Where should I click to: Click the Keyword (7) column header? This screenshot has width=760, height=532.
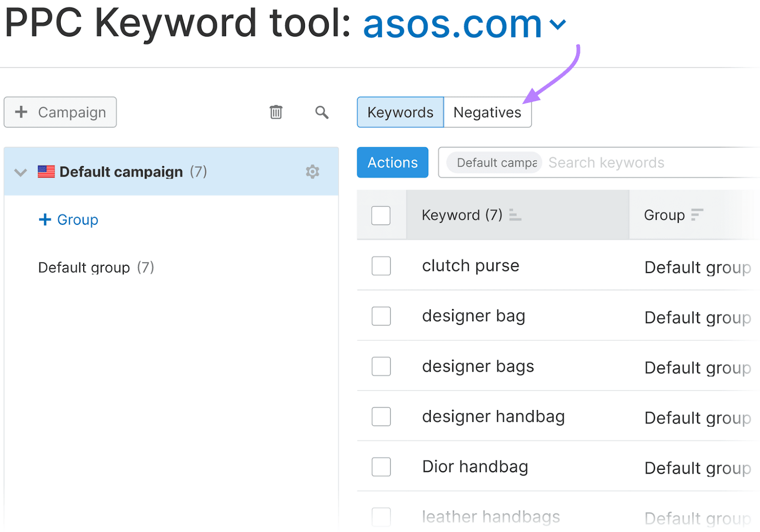point(518,215)
